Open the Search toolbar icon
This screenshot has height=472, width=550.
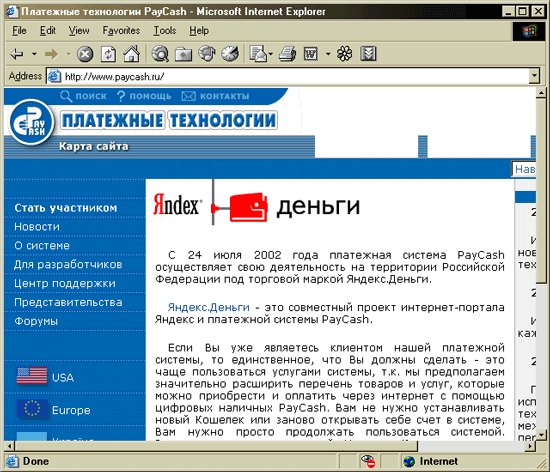coord(160,54)
